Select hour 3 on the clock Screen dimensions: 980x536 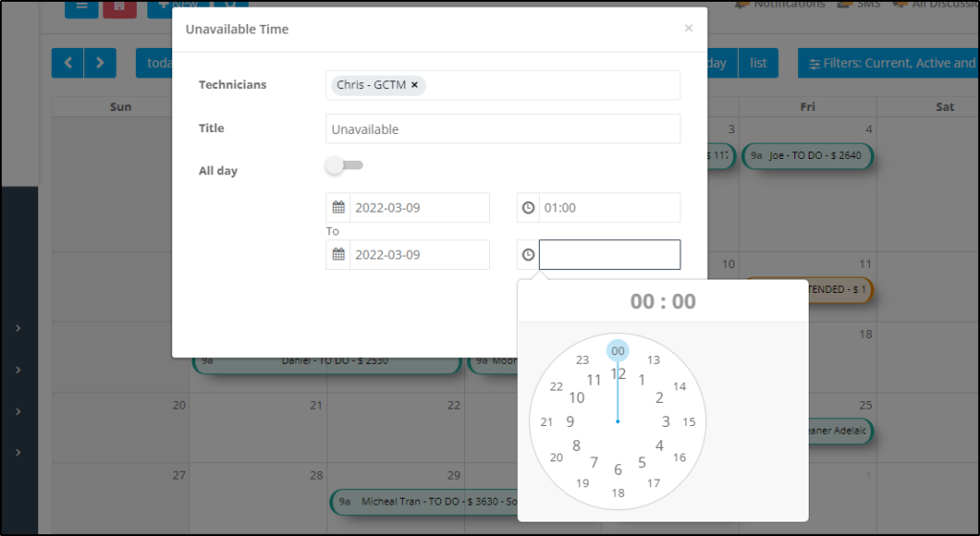coord(666,422)
